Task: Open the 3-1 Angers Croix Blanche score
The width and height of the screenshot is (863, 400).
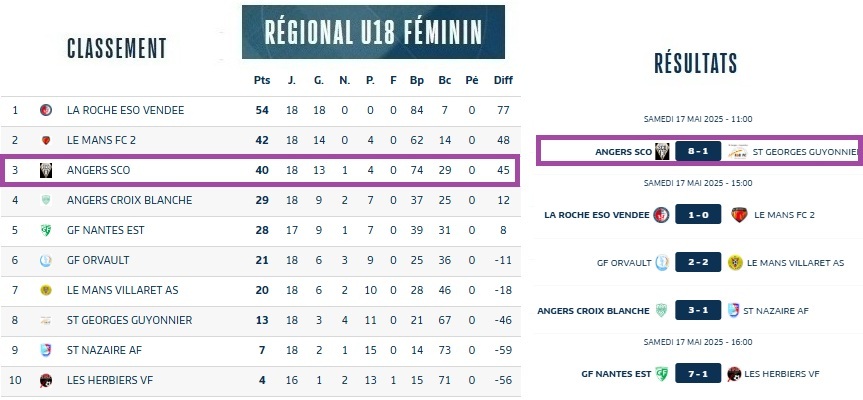Action: [697, 310]
